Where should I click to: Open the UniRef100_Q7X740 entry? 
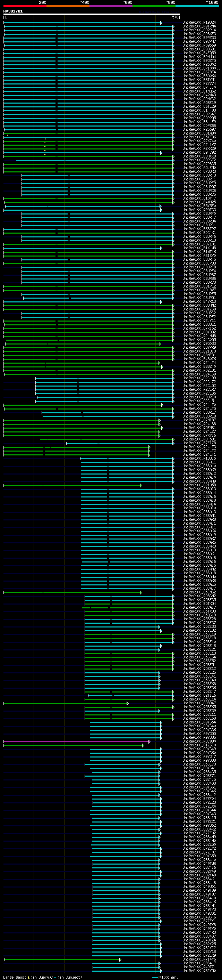pyautogui.click(x=199, y=141)
